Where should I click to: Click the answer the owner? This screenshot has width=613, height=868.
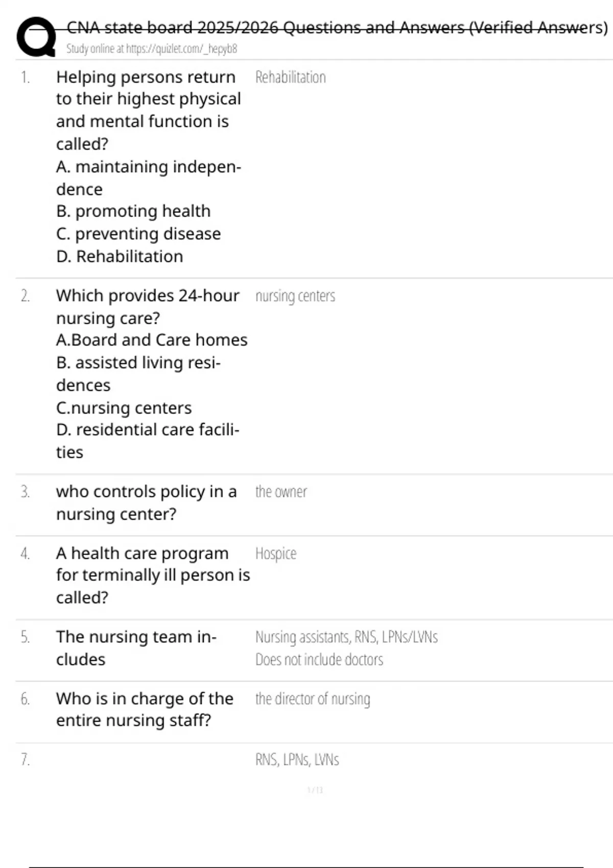pyautogui.click(x=281, y=492)
